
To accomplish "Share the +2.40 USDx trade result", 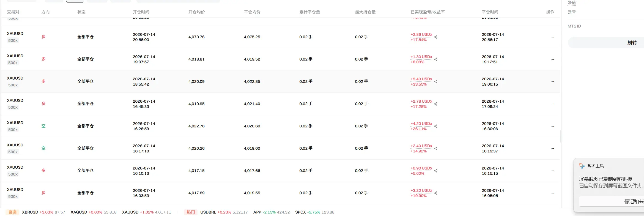I will coord(436,148).
